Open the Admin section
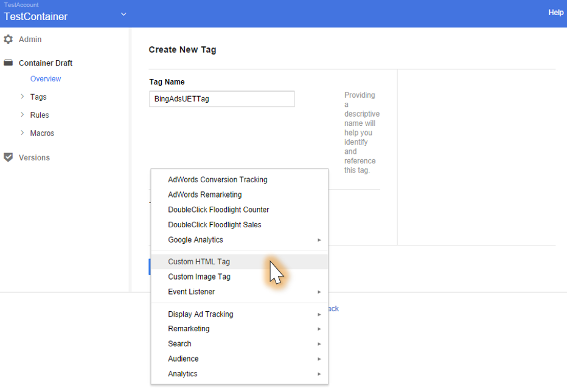Viewport: 567px width, 392px height. pos(30,39)
